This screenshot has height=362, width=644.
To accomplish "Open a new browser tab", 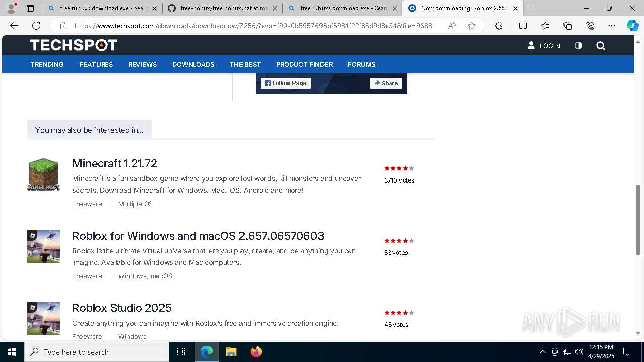I will (532, 8).
